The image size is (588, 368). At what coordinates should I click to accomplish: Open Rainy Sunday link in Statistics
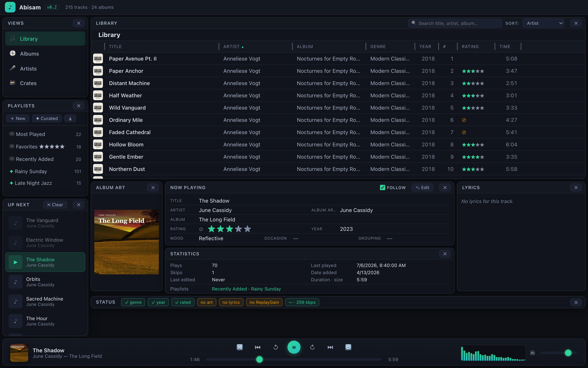pos(266,289)
